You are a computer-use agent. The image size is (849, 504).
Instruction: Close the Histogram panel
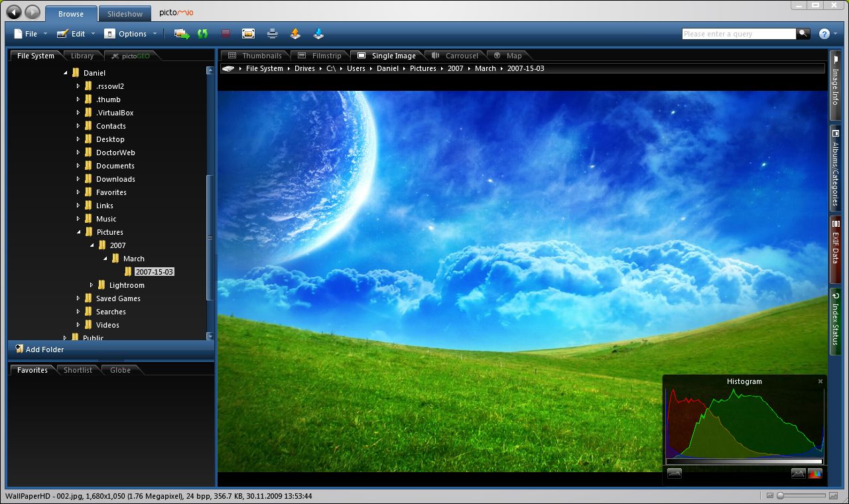(x=820, y=381)
